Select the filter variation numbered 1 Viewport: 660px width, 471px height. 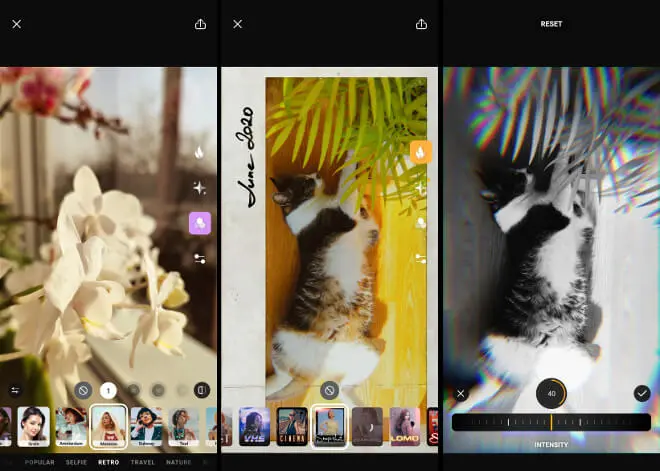(x=108, y=390)
